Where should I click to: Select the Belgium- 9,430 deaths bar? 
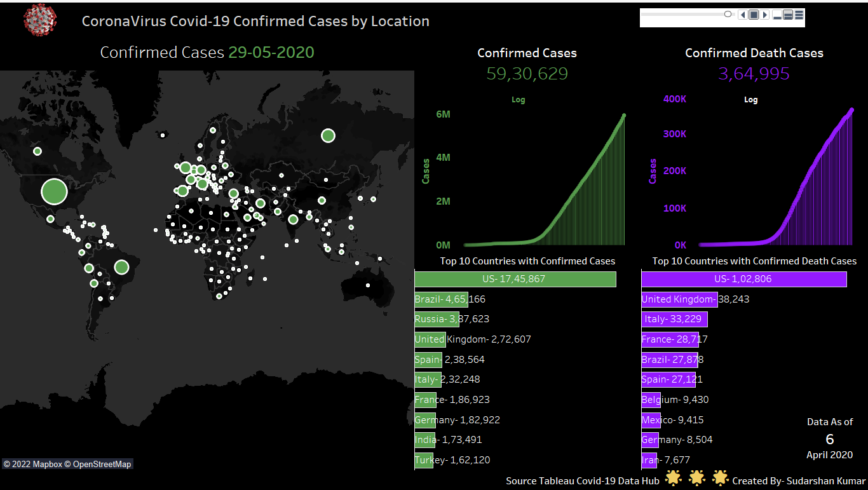click(x=651, y=400)
